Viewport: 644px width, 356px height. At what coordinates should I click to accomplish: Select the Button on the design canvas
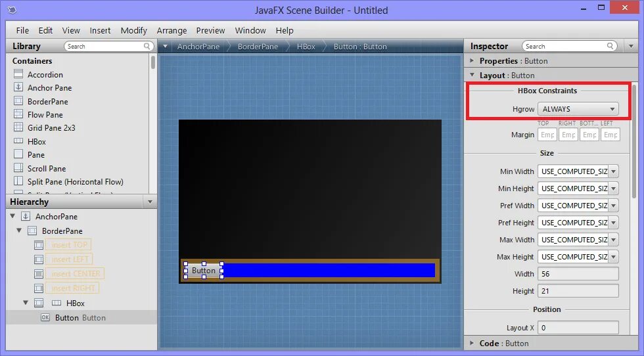(203, 271)
